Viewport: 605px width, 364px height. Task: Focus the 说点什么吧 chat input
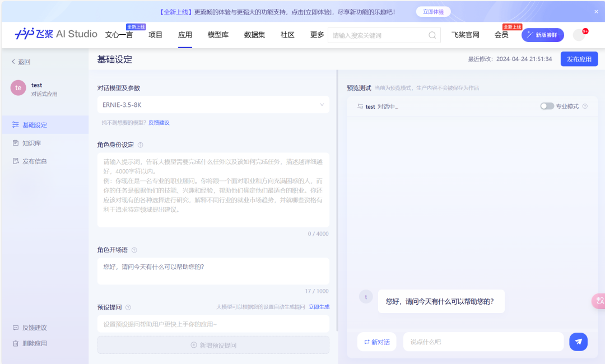pos(483,342)
